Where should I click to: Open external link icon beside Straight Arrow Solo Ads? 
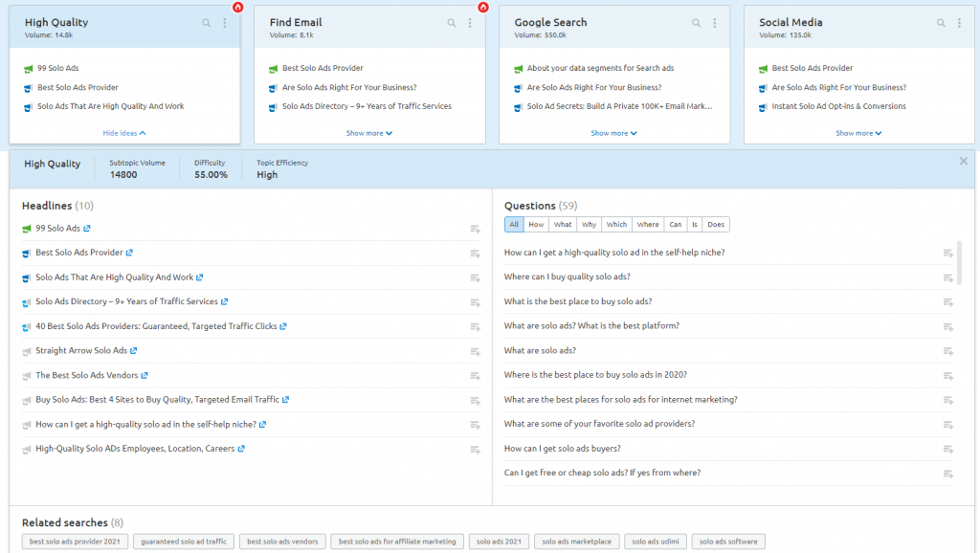[x=133, y=351]
